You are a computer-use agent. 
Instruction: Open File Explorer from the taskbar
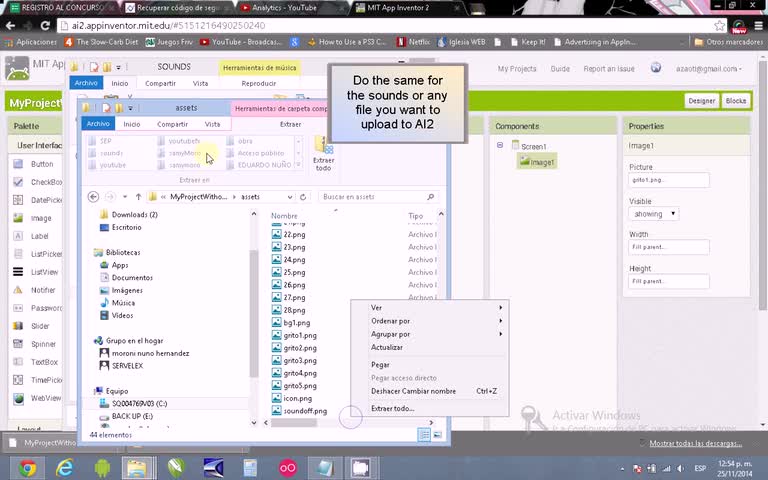click(139, 468)
